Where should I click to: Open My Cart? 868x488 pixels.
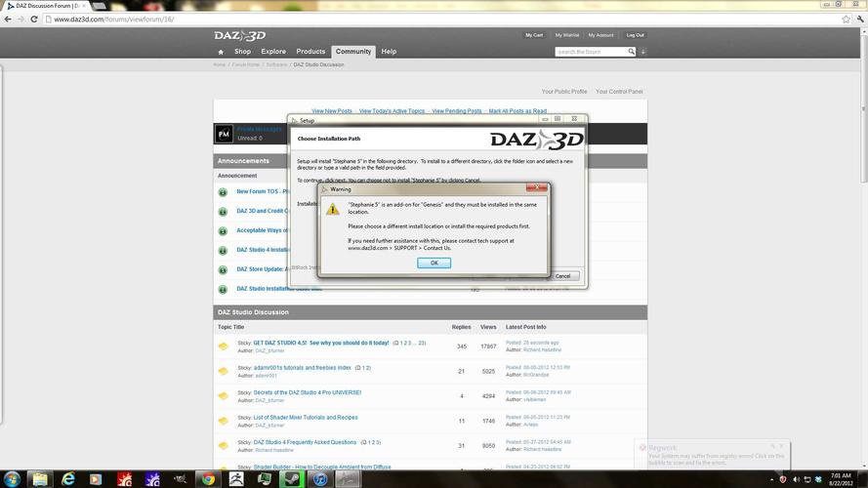pos(534,35)
